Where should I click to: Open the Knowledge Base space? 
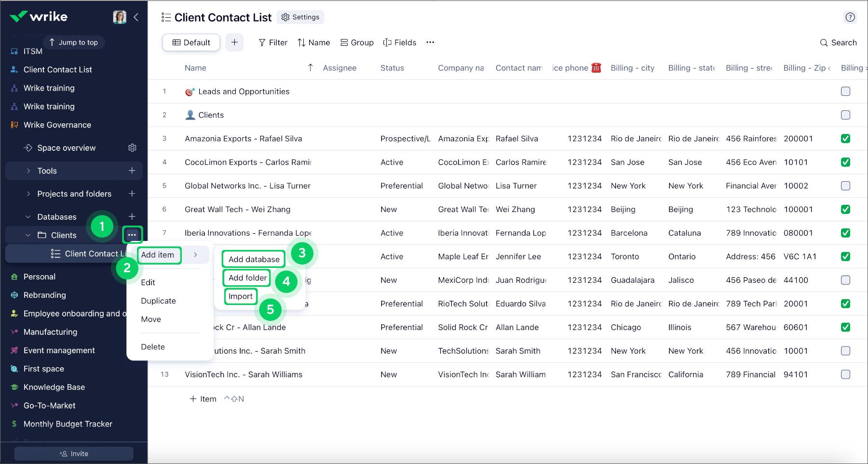pos(54,387)
